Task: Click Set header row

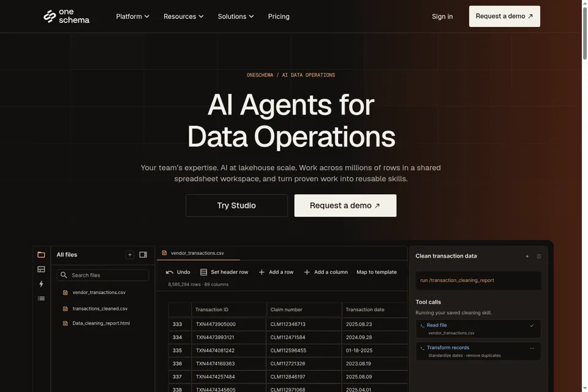Action: [x=224, y=272]
